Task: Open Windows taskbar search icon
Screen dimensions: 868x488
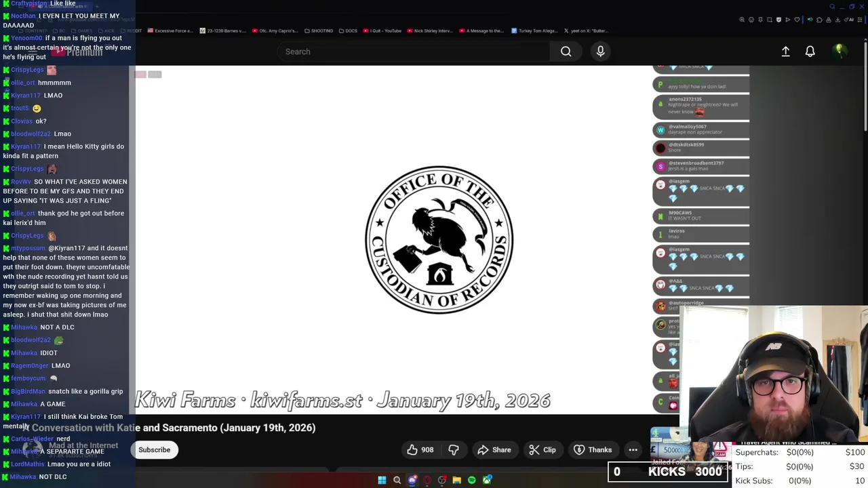Action: pos(397,481)
